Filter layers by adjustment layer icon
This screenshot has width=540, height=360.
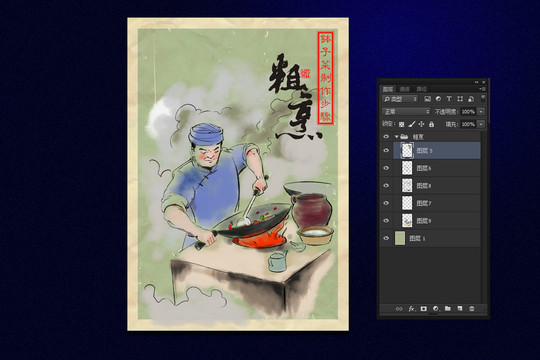pyautogui.click(x=438, y=99)
